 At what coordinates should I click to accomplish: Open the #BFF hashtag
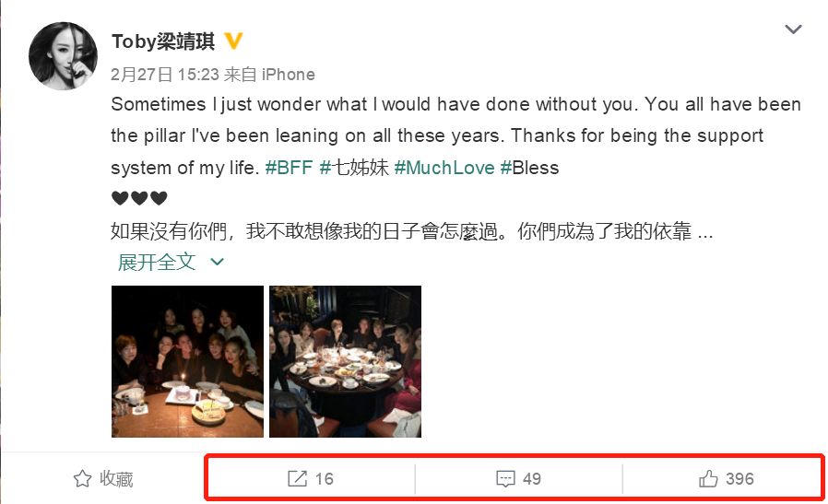tap(289, 168)
